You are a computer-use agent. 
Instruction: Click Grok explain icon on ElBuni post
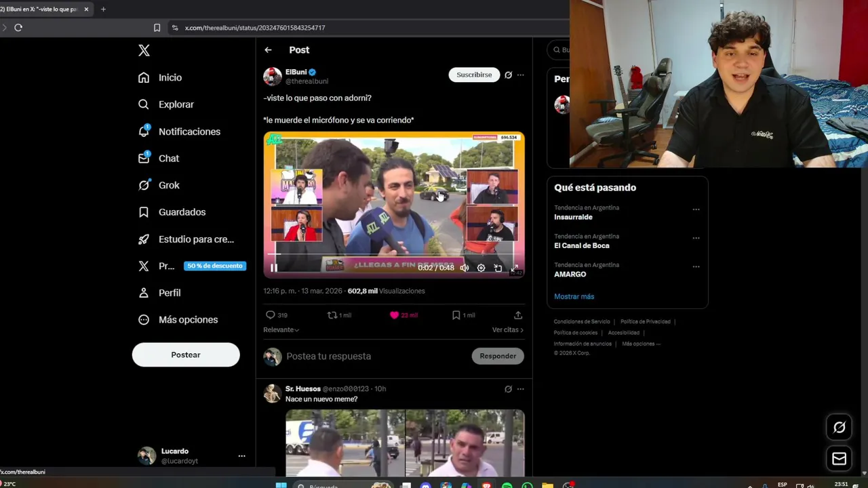[508, 75]
